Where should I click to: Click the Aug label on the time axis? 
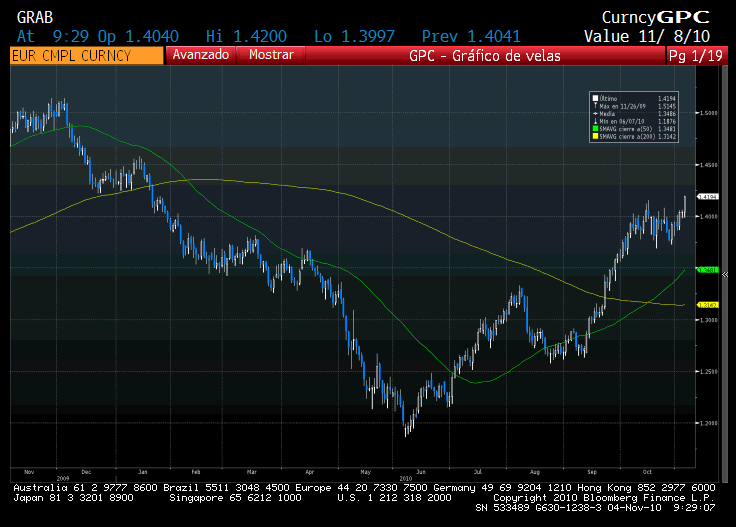(x=535, y=472)
